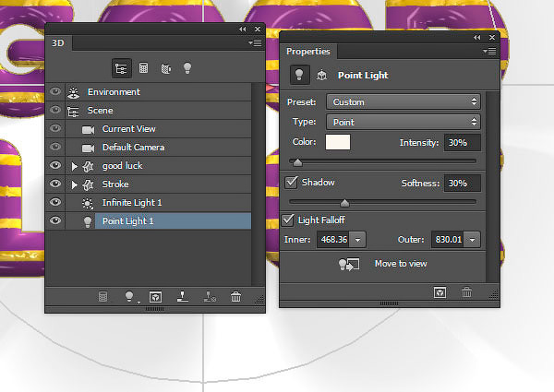
Task: Open the Preset dropdown
Action: pyautogui.click(x=403, y=102)
